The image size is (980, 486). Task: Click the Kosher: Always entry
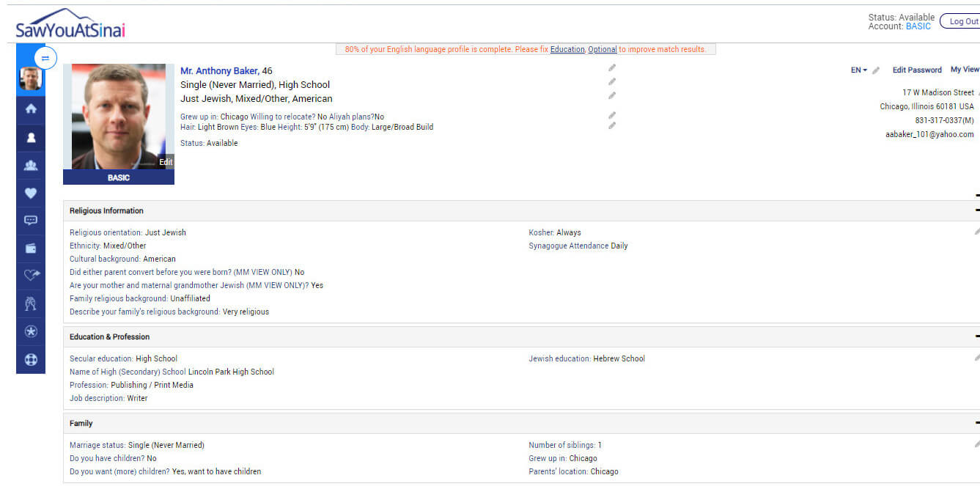click(555, 233)
